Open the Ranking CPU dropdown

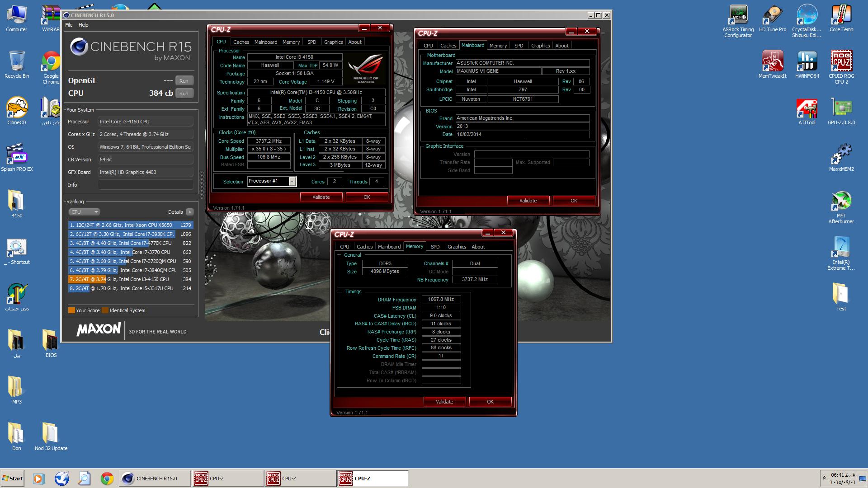click(x=84, y=212)
